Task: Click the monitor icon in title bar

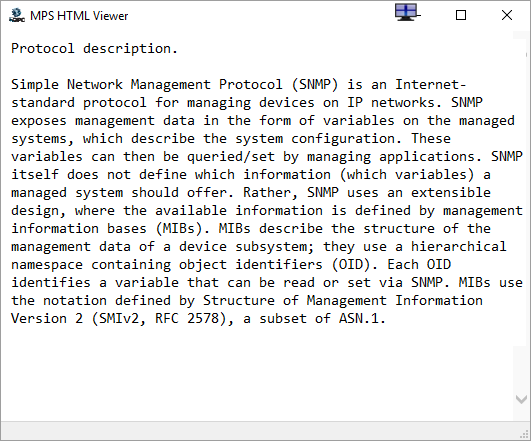Action: (407, 13)
